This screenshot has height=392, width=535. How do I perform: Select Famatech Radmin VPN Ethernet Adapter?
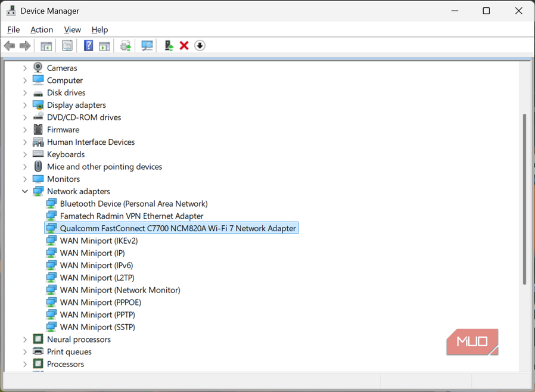tap(131, 216)
